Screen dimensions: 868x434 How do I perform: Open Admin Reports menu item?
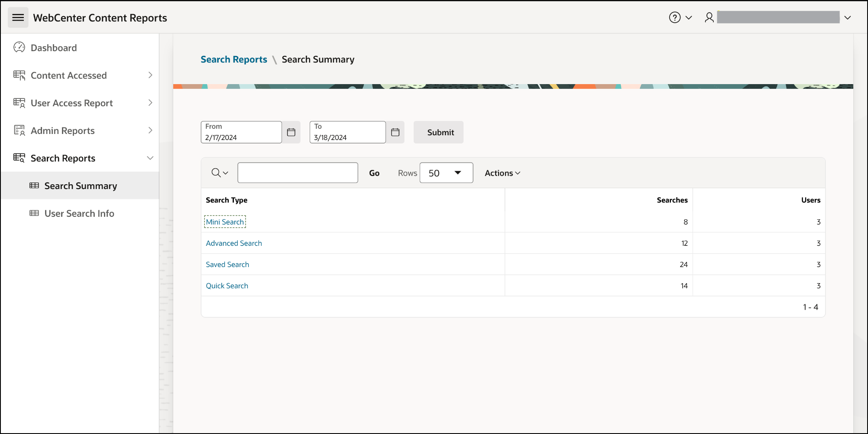coord(62,131)
